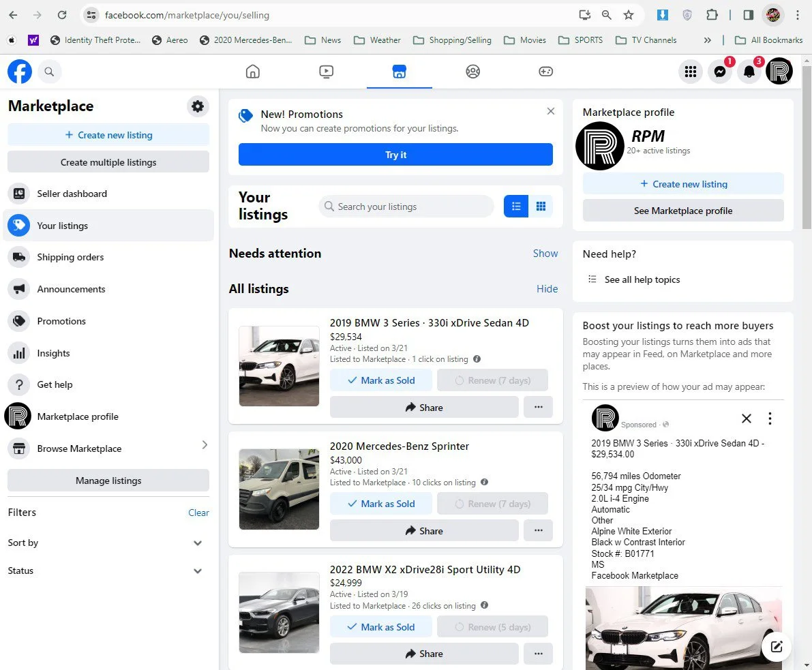
Task: Hide the All listings section
Action: 547,289
